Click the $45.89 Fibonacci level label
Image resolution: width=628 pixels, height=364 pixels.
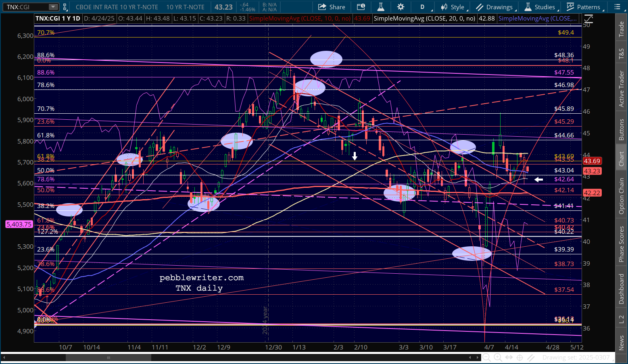point(564,108)
